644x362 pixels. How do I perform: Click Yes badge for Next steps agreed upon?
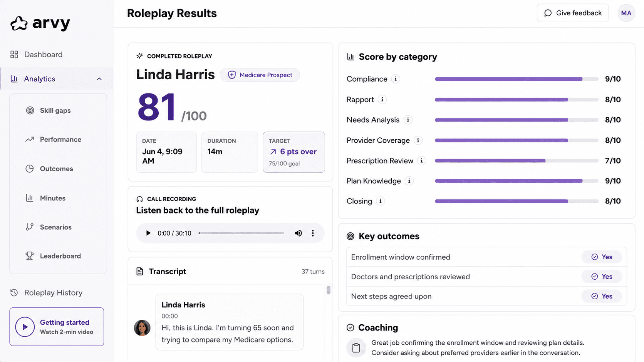click(x=602, y=296)
